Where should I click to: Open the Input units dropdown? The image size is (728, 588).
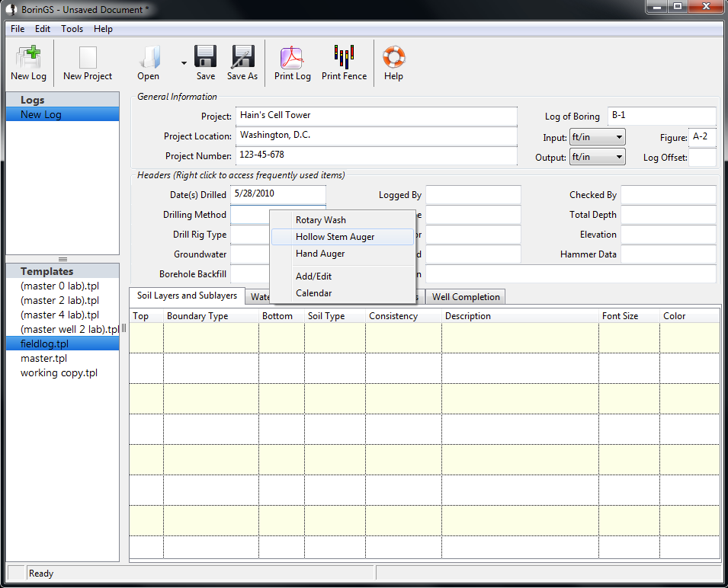pos(597,138)
